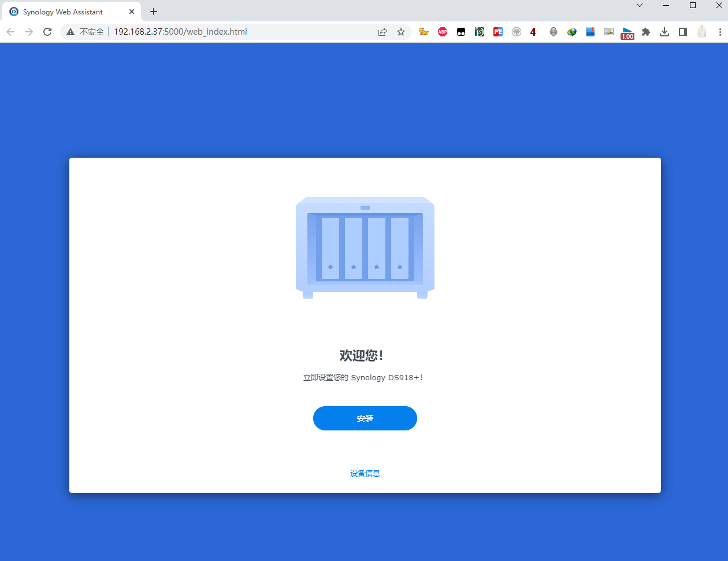Viewport: 728px width, 561px height.
Task: Click the dark red 4 extension icon
Action: click(x=533, y=32)
